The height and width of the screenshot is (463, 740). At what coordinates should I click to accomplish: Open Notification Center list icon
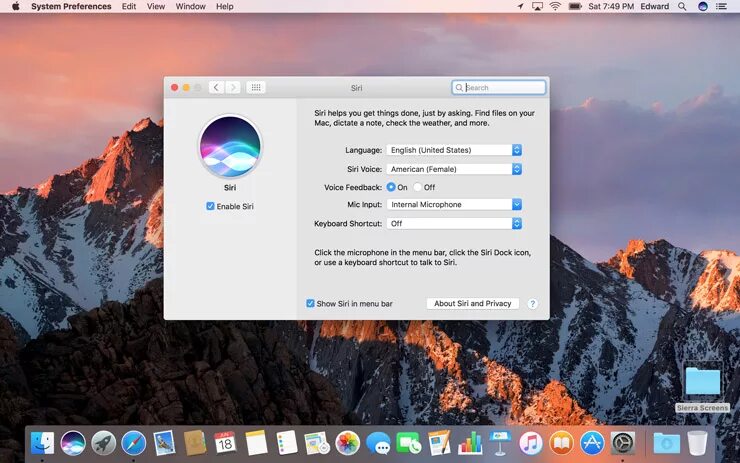[721, 7]
